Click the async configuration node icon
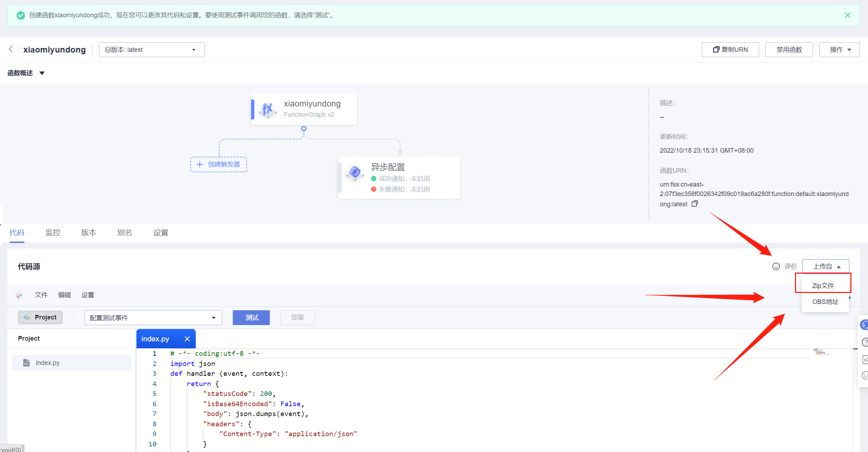The height and width of the screenshot is (452, 868). [355, 173]
